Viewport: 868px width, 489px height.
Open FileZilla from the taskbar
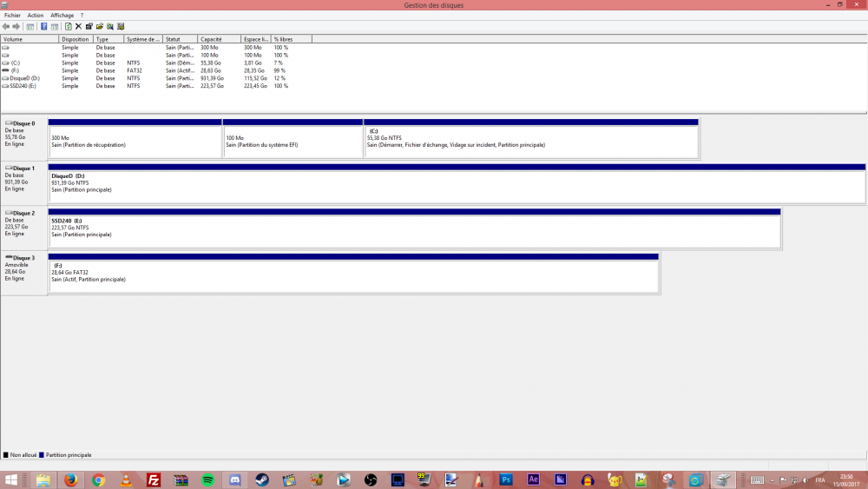154,480
